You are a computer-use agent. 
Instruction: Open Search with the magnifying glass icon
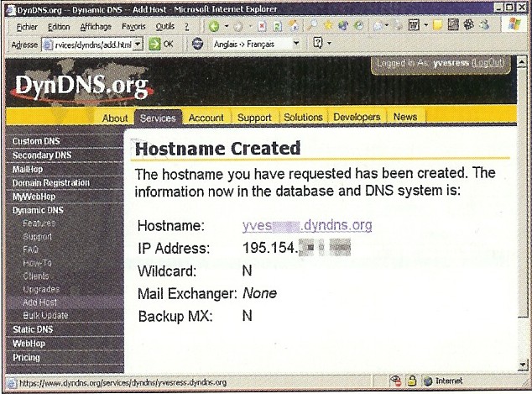click(x=311, y=25)
